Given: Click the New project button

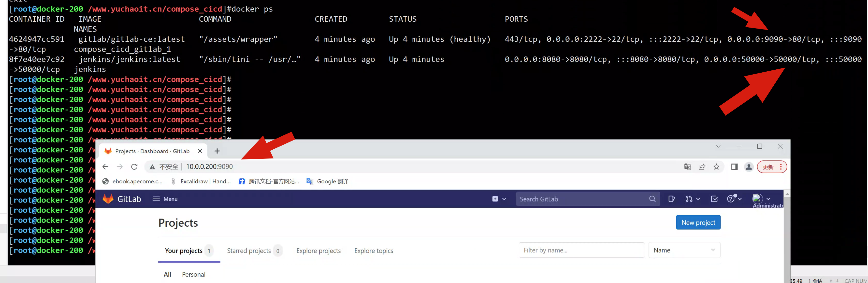Looking at the screenshot, I should 698,223.
